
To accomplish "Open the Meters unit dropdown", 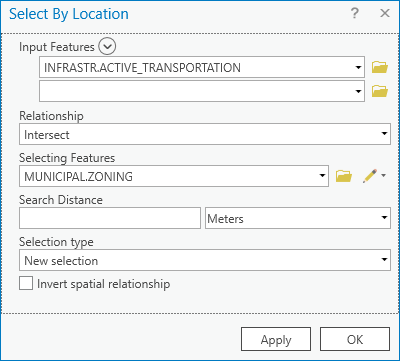I will 384,218.
